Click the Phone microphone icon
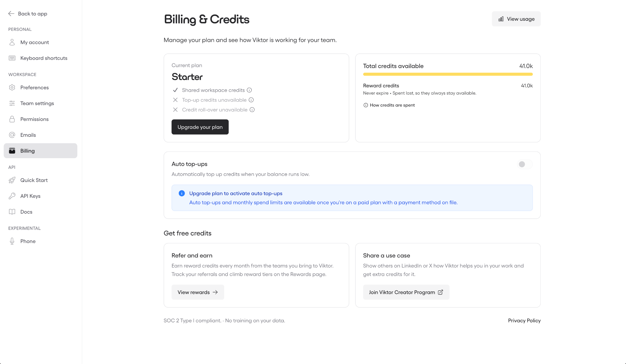626x364 pixels. 12,241
